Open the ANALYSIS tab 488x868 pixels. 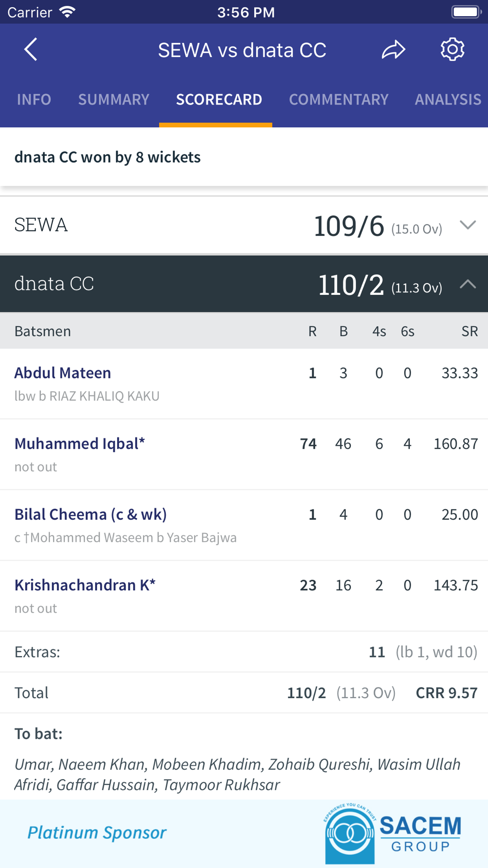448,100
